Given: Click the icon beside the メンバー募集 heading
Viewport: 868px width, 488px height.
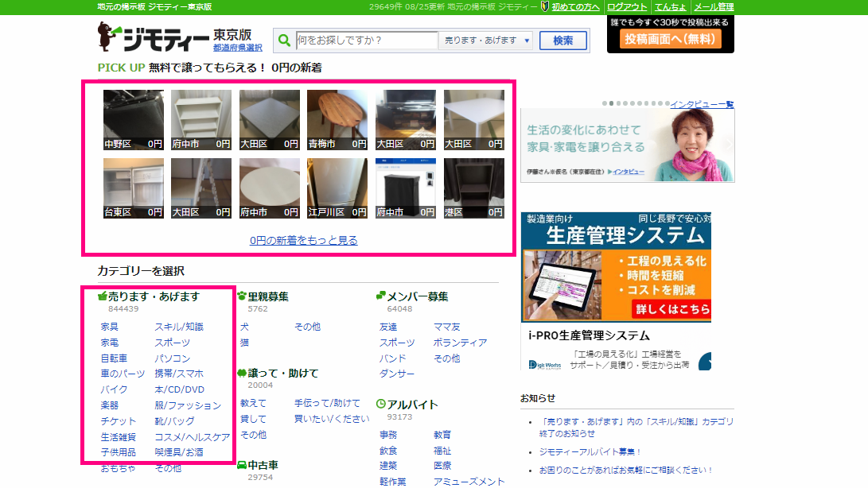Looking at the screenshot, I should tap(381, 296).
